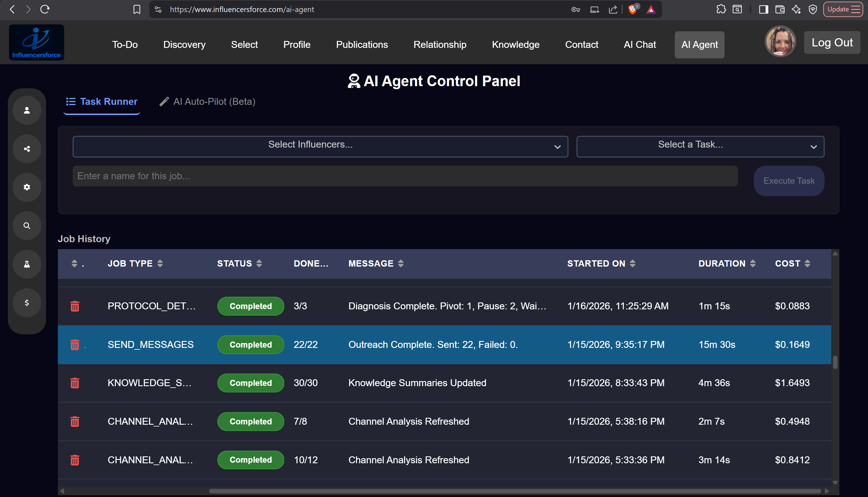Select the lab flask icon in the sidebar
Viewport: 868px width, 497px height.
tap(27, 264)
